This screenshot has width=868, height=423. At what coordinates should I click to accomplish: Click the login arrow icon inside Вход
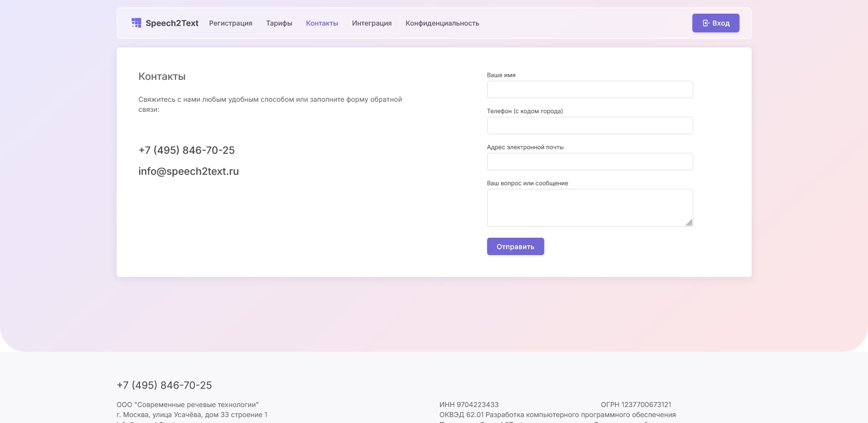coord(706,23)
